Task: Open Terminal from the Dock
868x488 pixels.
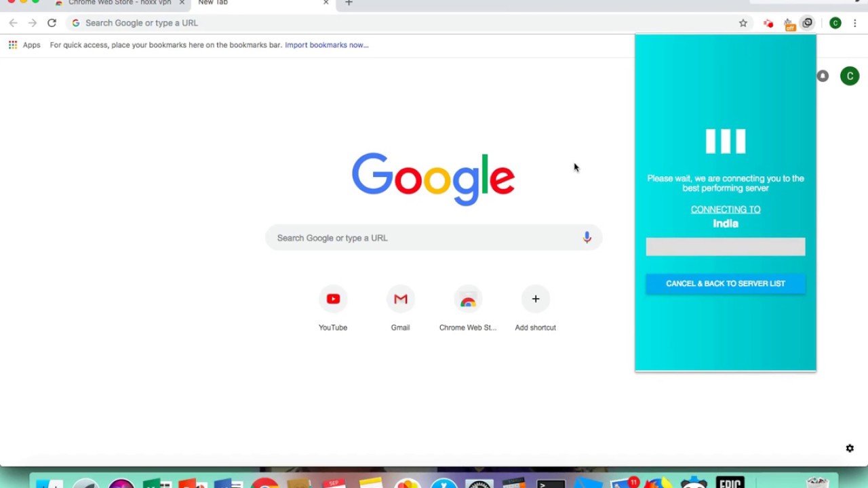Action: tap(551, 483)
